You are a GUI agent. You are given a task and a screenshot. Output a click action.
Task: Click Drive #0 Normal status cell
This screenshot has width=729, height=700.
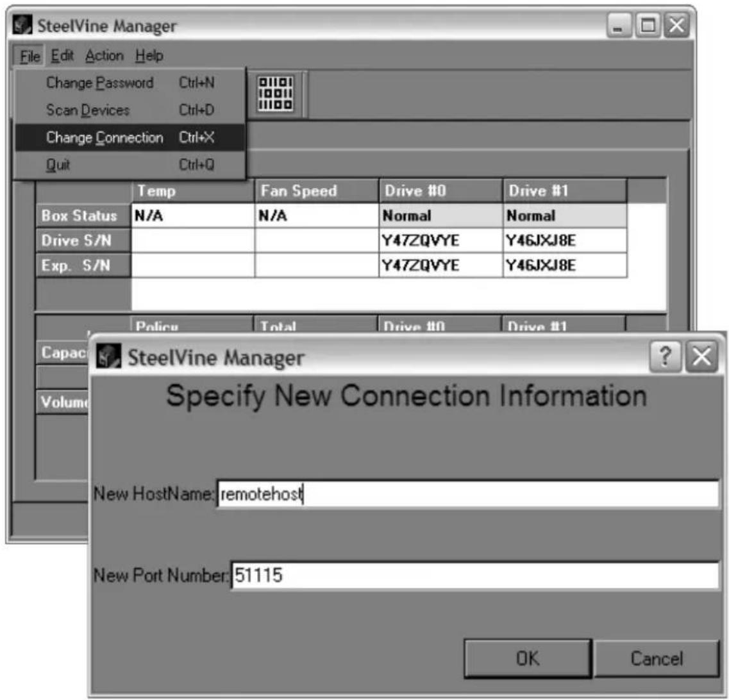tap(440, 215)
